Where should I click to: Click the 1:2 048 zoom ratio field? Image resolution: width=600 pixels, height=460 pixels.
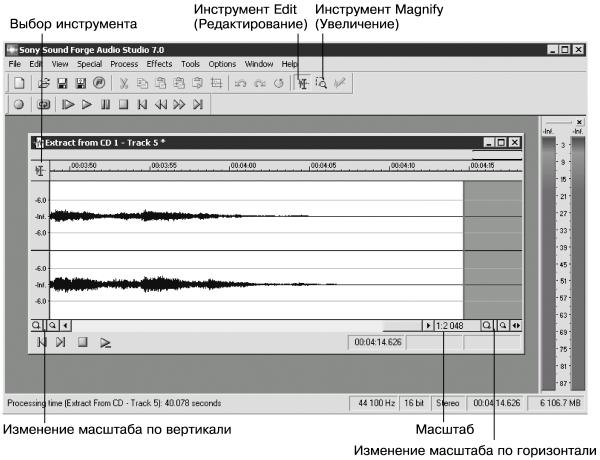pos(457,326)
